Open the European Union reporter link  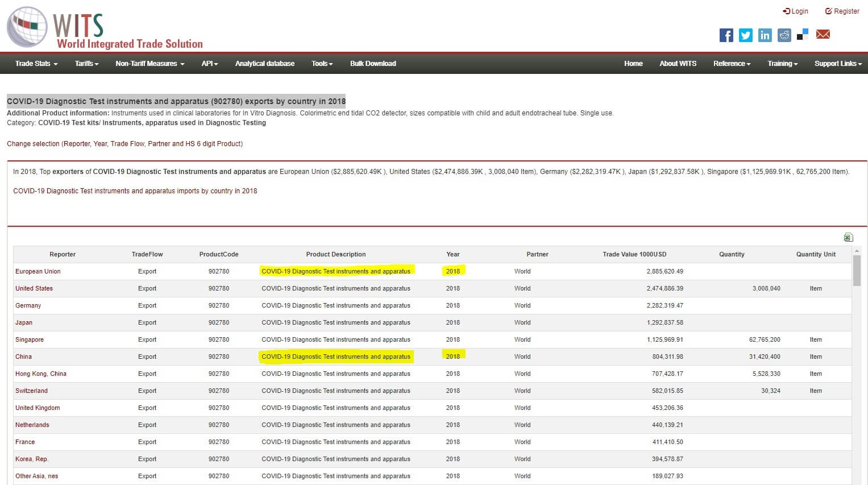38,271
